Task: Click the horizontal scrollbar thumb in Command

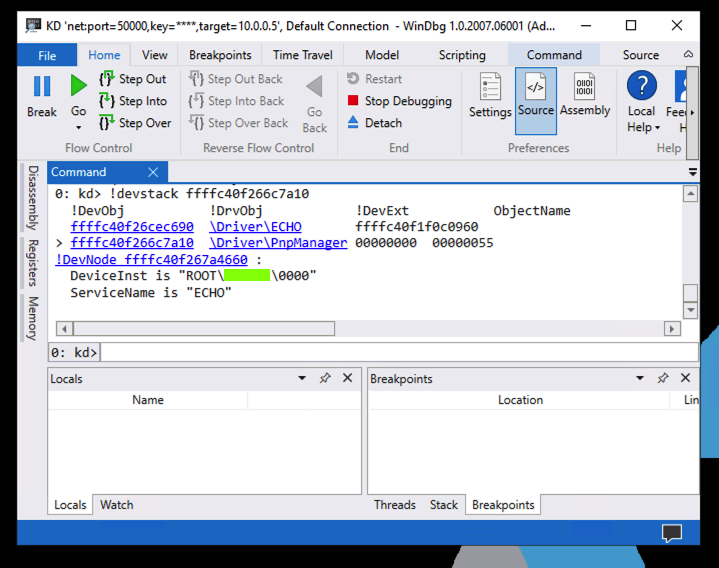Action: click(x=204, y=329)
